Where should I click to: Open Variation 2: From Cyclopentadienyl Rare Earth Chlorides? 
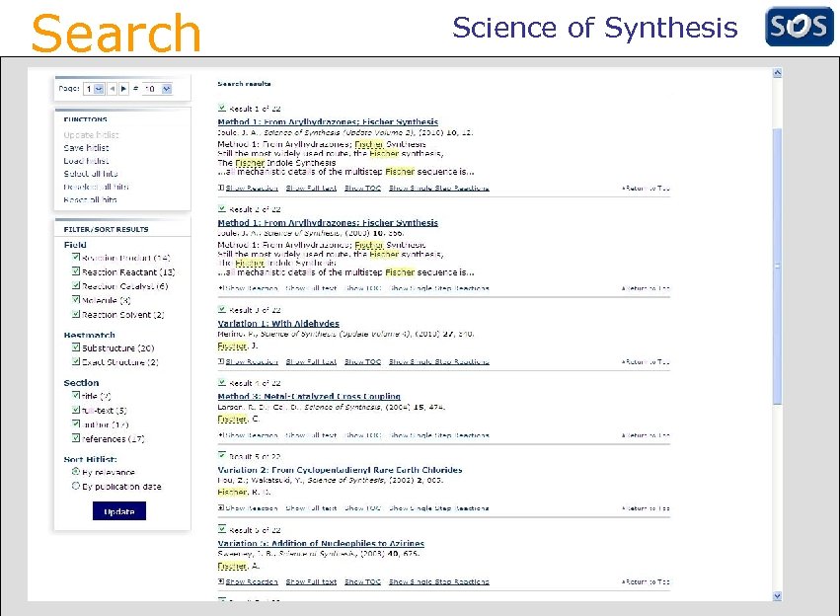pos(340,470)
